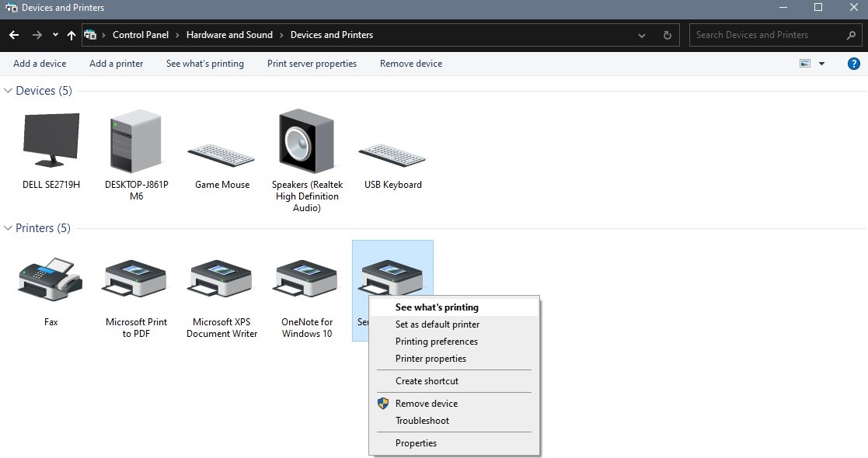Click Print server properties command
The width and height of the screenshot is (868, 458).
pyautogui.click(x=312, y=64)
